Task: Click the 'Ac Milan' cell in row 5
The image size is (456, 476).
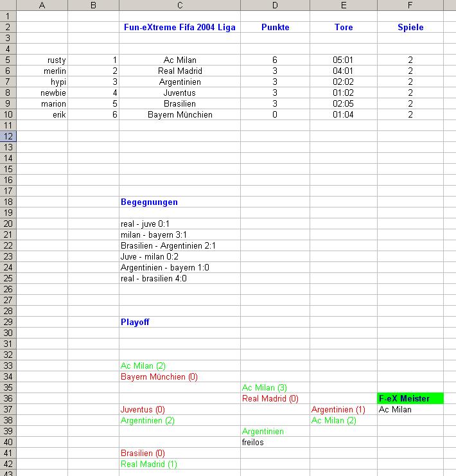Action: 180,60
